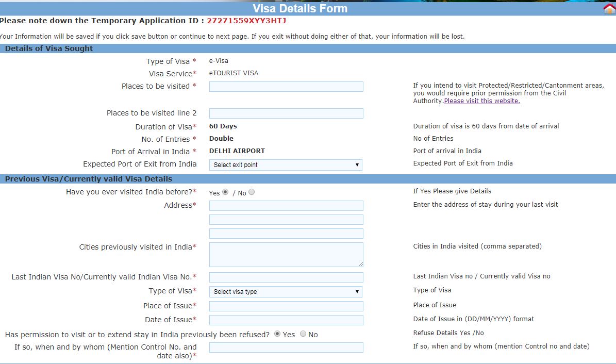616x364 pixels.
Task: Click the Place of Issue field
Action: coord(286,306)
